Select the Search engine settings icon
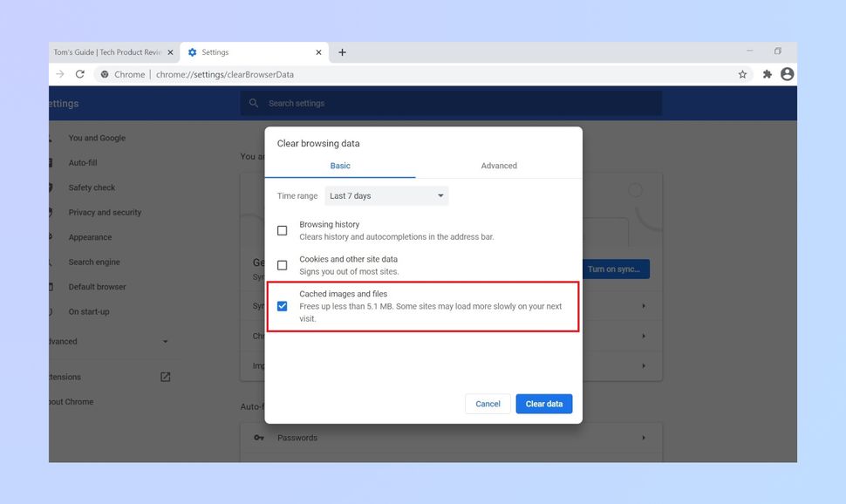The width and height of the screenshot is (846, 504). coord(52,262)
